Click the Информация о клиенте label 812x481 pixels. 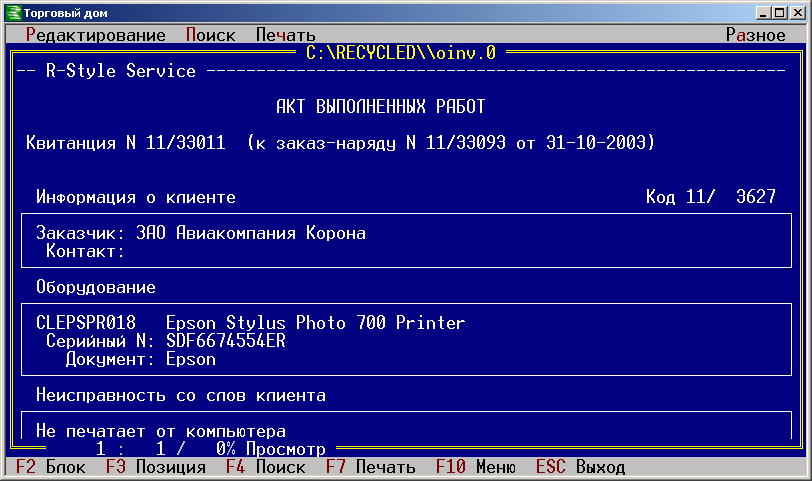136,197
